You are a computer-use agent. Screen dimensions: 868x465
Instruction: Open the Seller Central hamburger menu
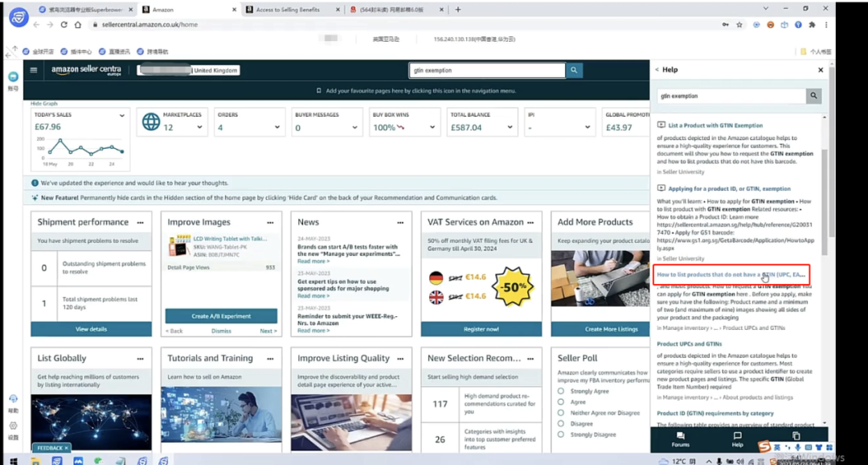34,70
